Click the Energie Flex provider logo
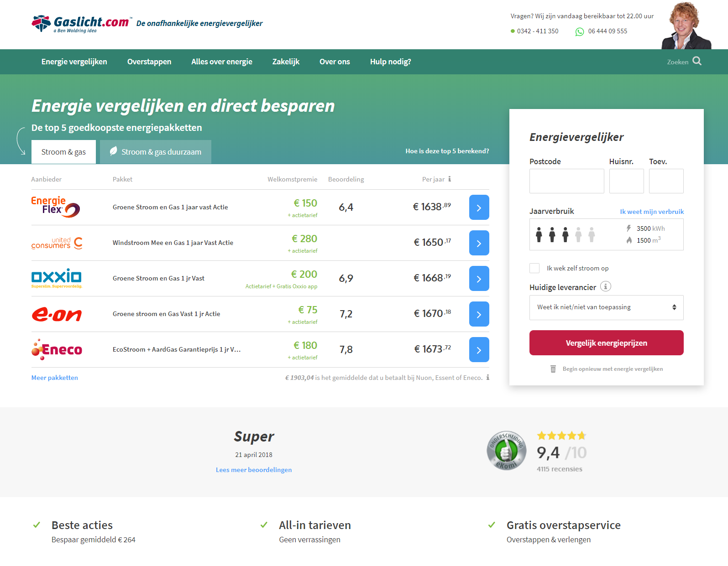728x566 pixels. point(56,207)
